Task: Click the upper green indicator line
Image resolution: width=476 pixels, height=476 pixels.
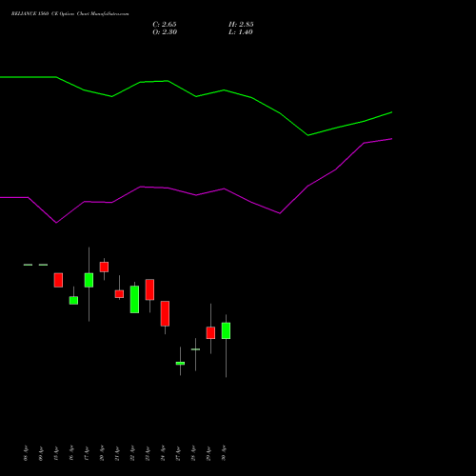Action: coord(196,96)
